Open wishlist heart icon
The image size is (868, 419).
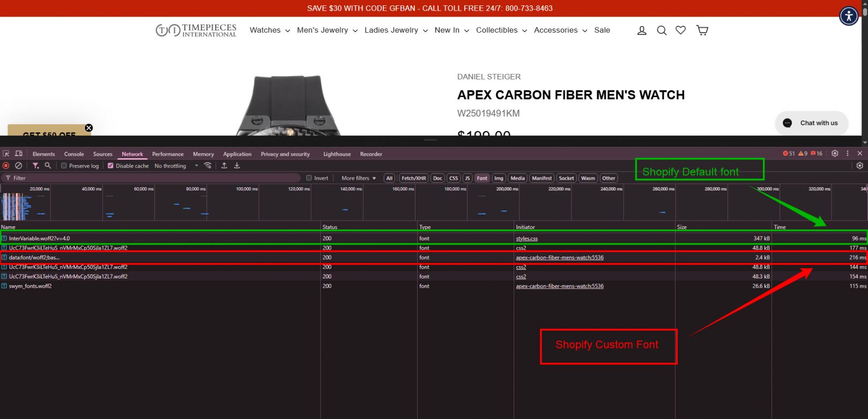pos(680,31)
